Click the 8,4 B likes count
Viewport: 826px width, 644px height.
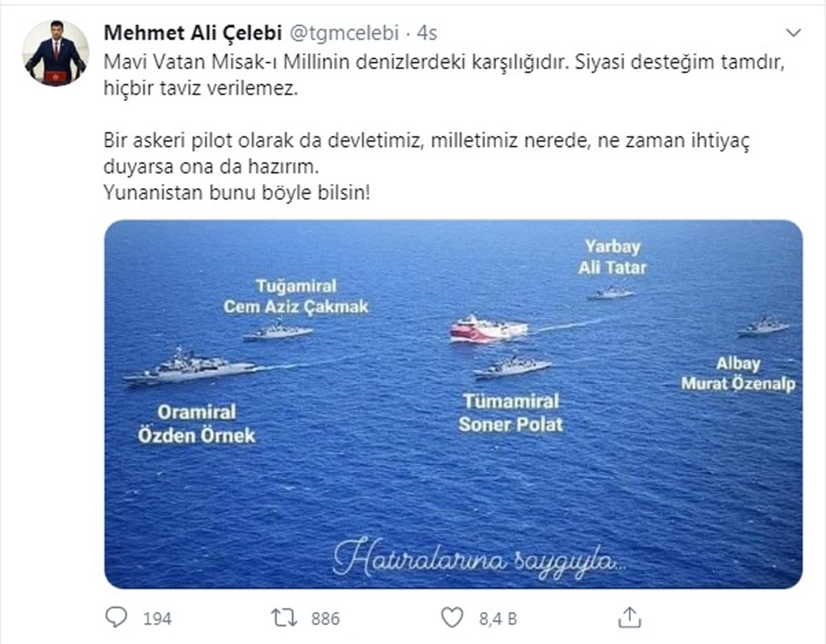498,619
